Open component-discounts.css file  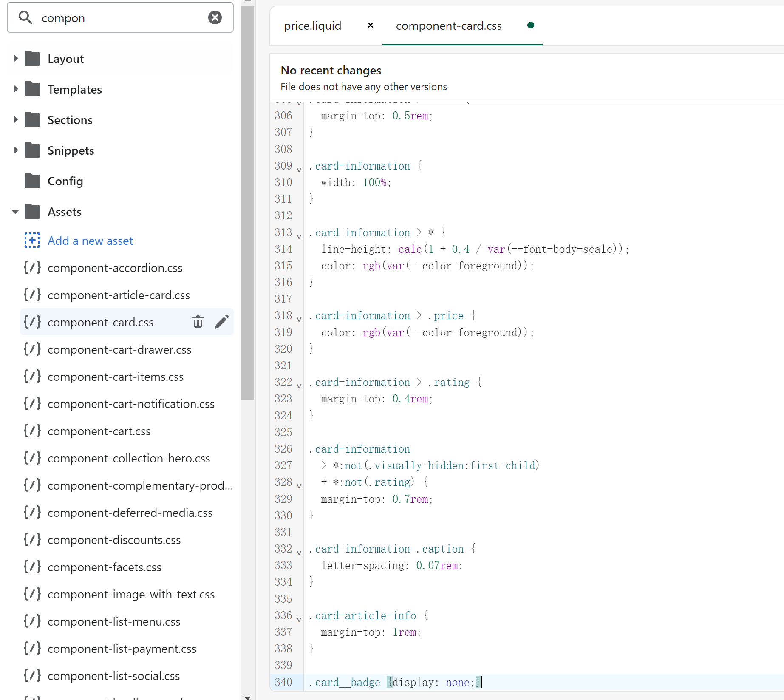114,540
